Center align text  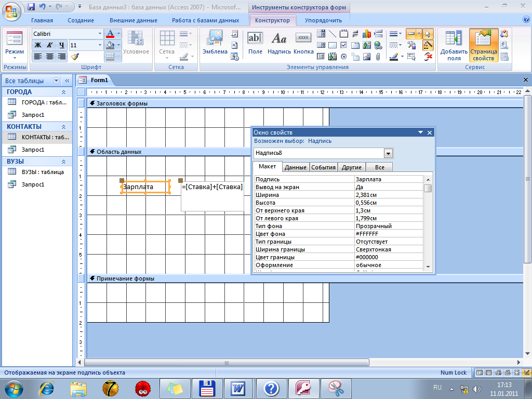49,56
